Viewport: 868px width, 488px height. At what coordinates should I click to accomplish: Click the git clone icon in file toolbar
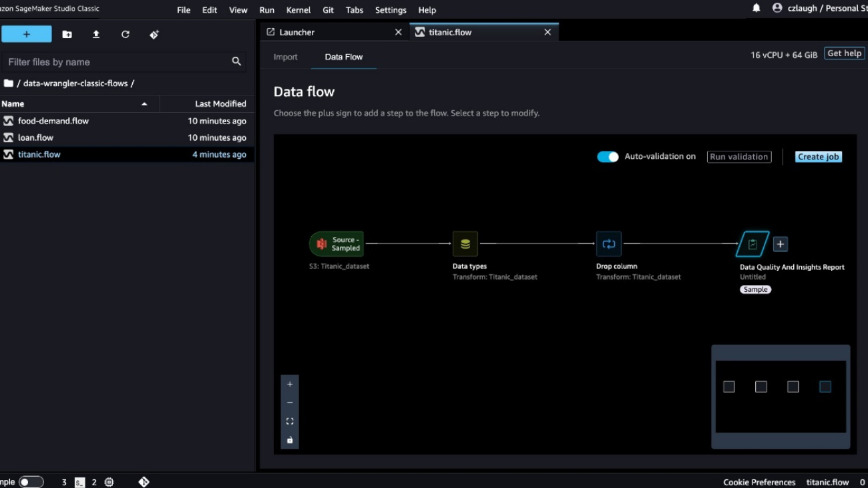point(154,34)
